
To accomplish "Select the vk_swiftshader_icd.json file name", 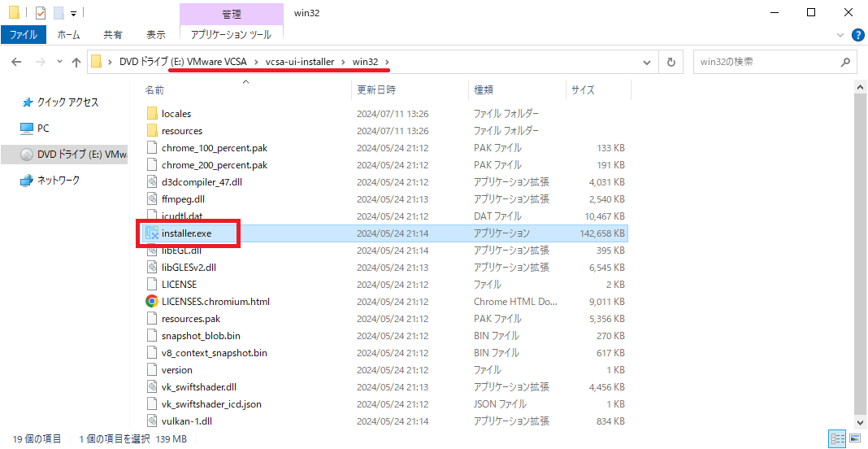I will pyautogui.click(x=211, y=404).
